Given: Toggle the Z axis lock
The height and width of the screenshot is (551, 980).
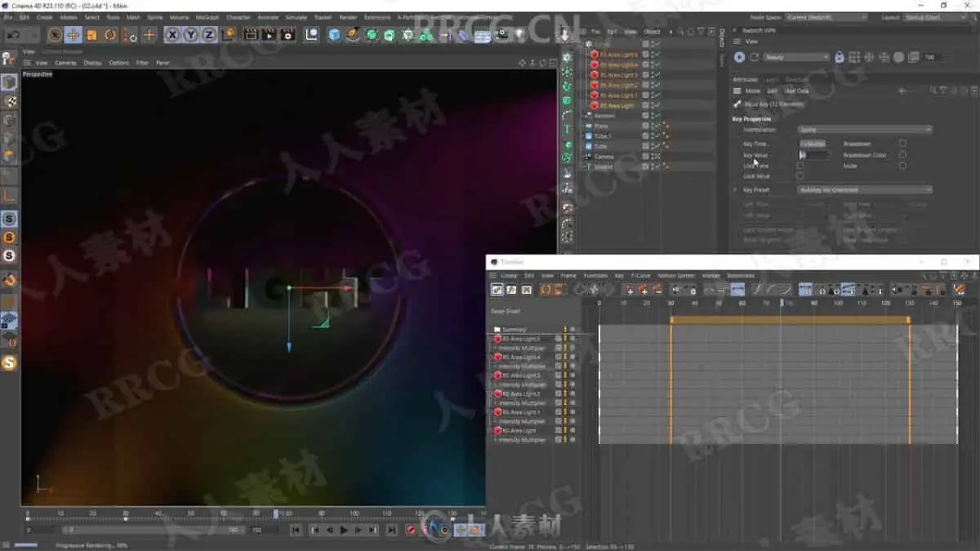Looking at the screenshot, I should coord(209,34).
